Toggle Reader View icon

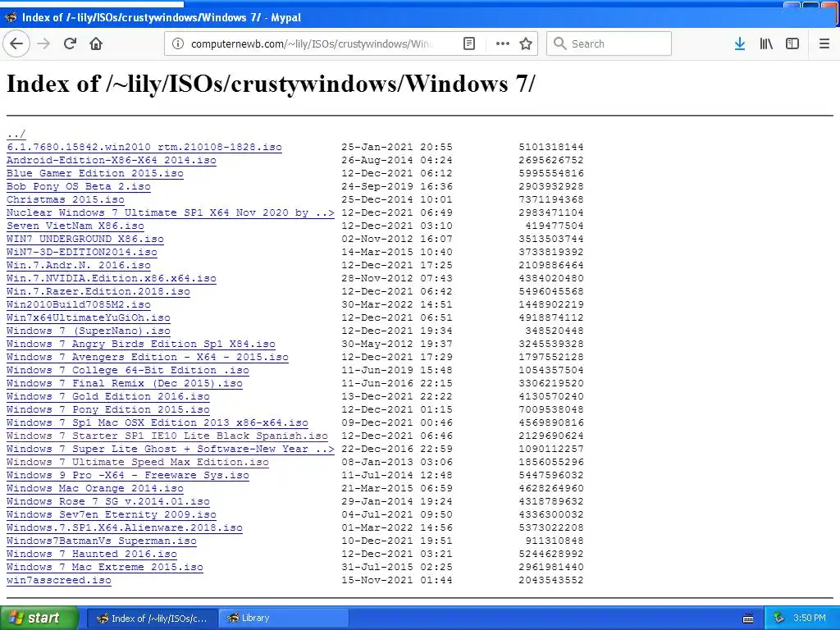(x=469, y=43)
